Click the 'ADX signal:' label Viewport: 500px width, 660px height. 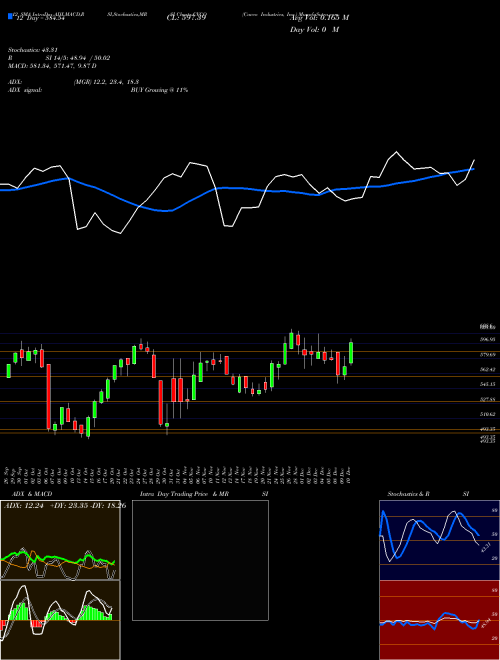(25, 90)
